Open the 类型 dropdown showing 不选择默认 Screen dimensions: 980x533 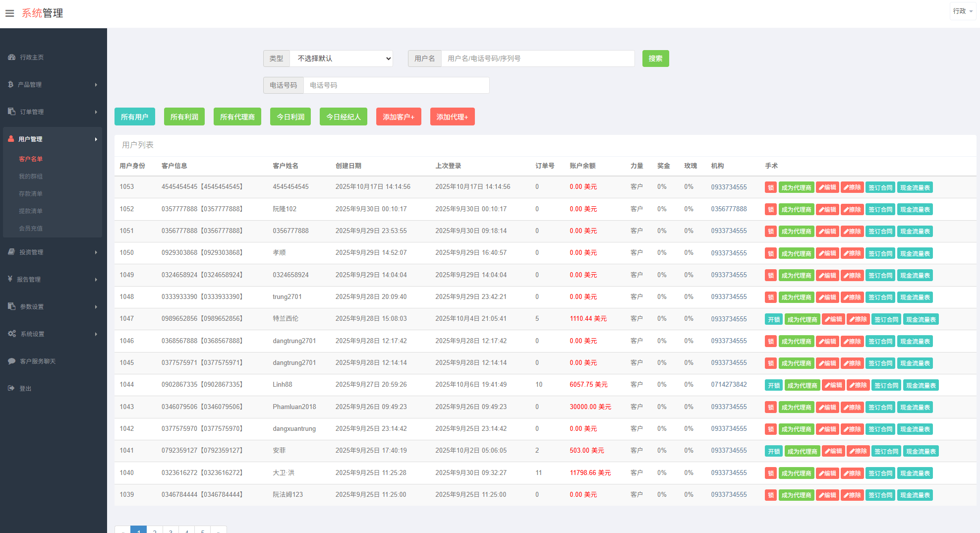tap(342, 59)
